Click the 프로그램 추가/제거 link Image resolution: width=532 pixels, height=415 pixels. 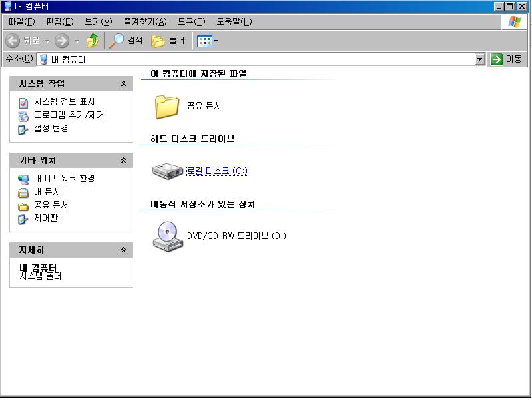[69, 115]
